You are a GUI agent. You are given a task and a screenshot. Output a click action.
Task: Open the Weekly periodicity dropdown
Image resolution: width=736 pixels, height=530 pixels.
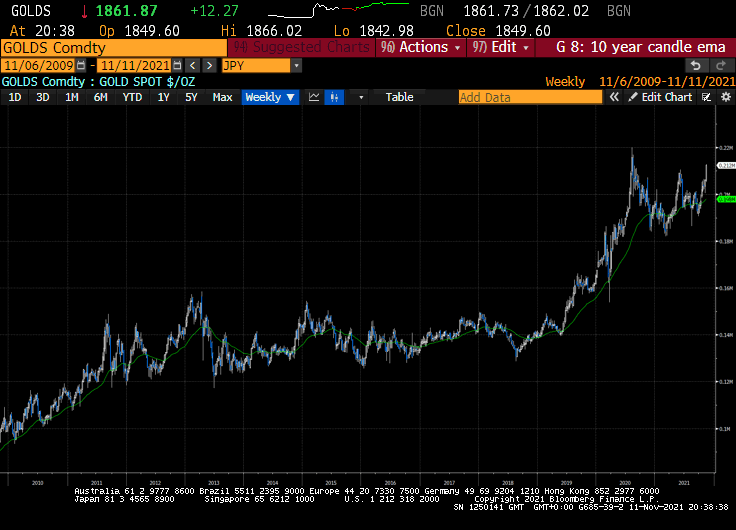point(270,97)
